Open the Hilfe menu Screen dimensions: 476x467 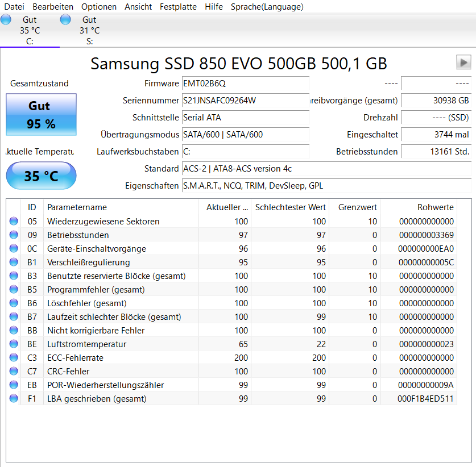pos(214,7)
